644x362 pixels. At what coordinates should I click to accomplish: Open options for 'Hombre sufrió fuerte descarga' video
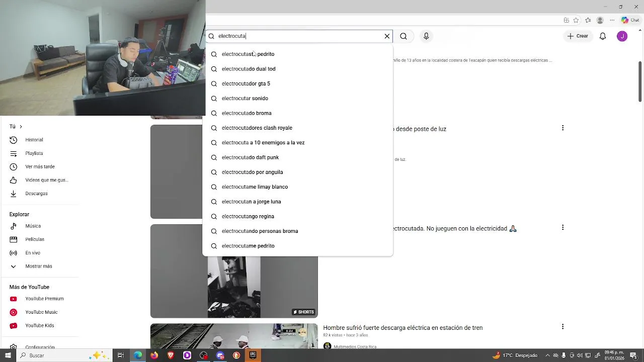pyautogui.click(x=562, y=327)
